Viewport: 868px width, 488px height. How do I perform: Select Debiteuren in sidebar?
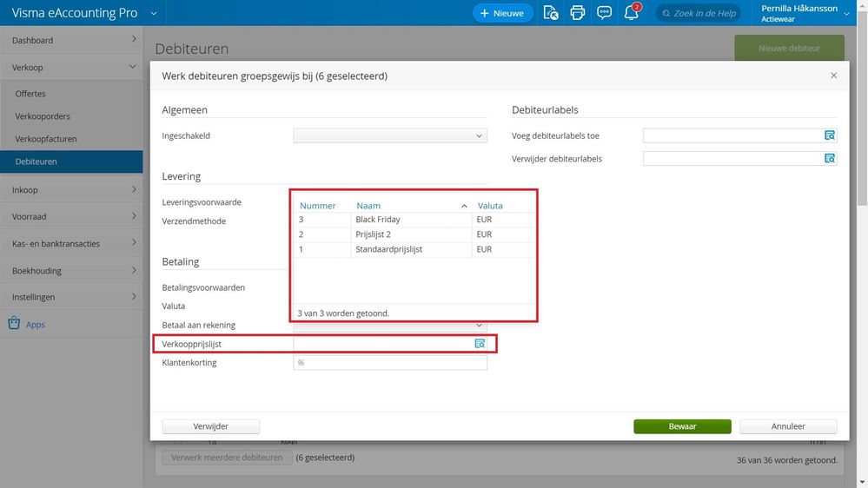71,162
